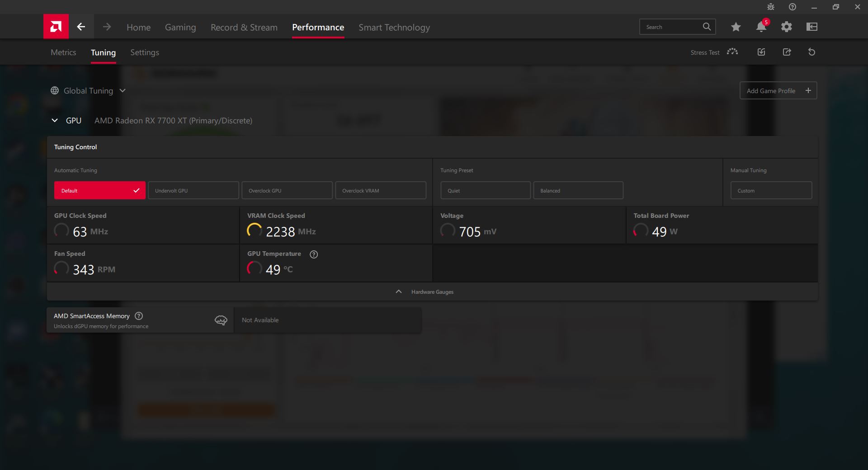Image resolution: width=868 pixels, height=470 pixels.
Task: Switch to Metrics sub-tab
Action: [63, 52]
